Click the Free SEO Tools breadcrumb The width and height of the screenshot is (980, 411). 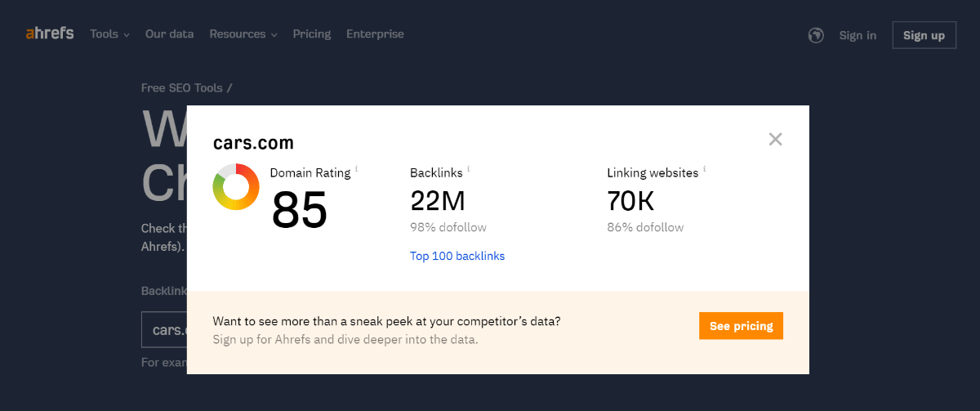coord(181,87)
